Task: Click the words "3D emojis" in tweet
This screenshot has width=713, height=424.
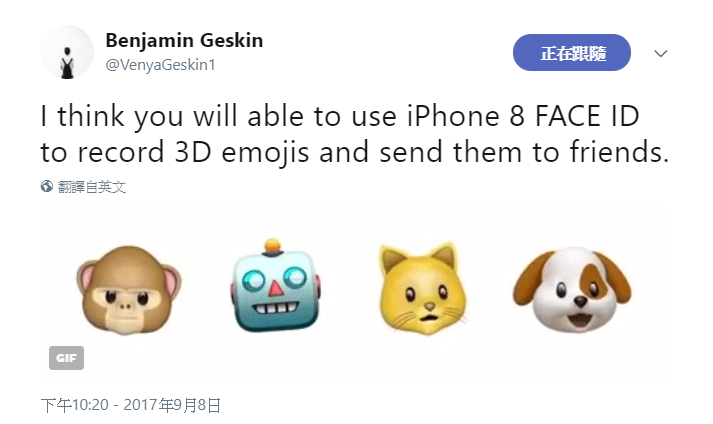Action: click(242, 152)
